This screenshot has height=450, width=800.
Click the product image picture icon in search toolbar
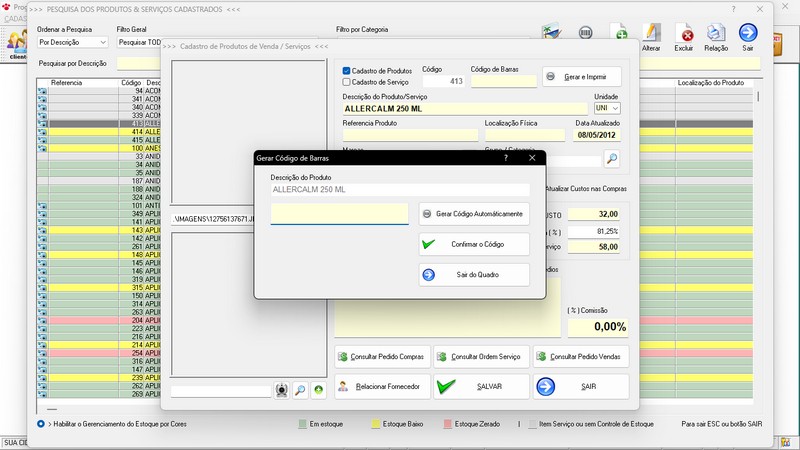click(552, 32)
